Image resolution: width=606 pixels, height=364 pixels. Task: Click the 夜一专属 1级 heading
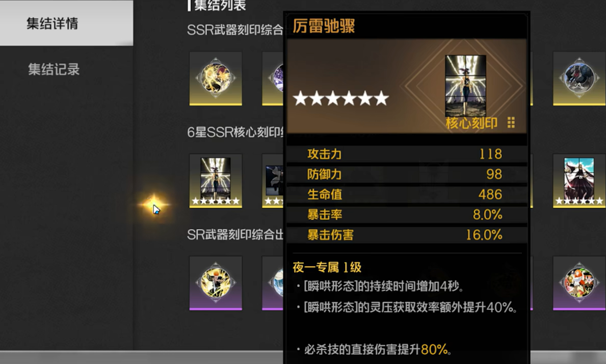point(327,267)
